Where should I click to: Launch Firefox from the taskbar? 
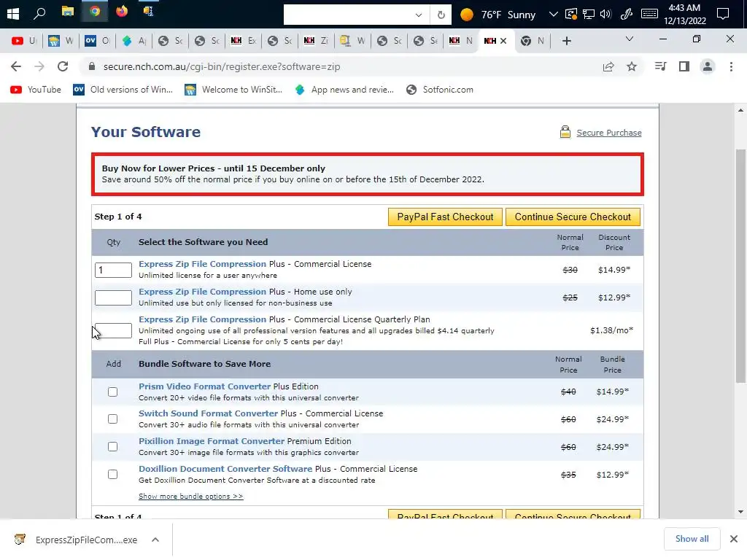122,11
